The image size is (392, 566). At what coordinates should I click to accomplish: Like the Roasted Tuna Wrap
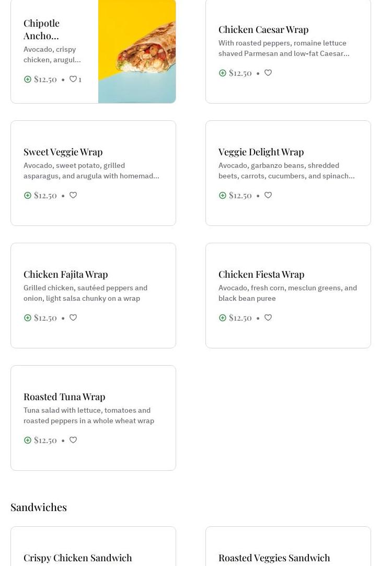coord(73,440)
